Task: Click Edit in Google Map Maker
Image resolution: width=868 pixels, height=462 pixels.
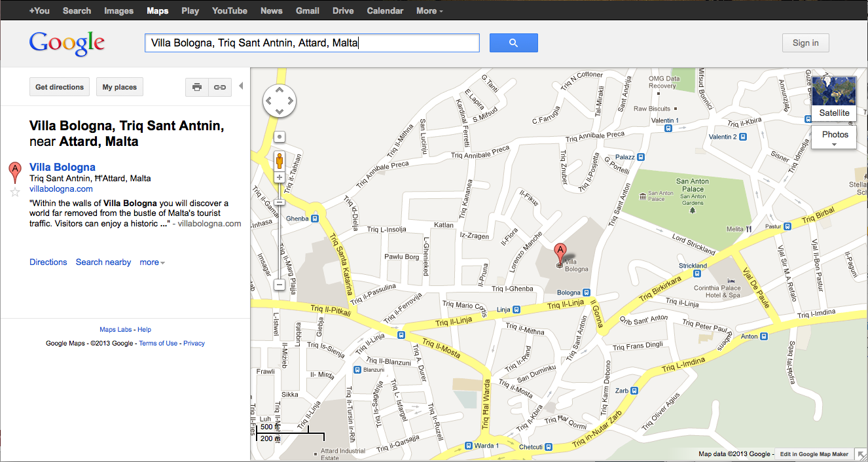Action: 814,454
